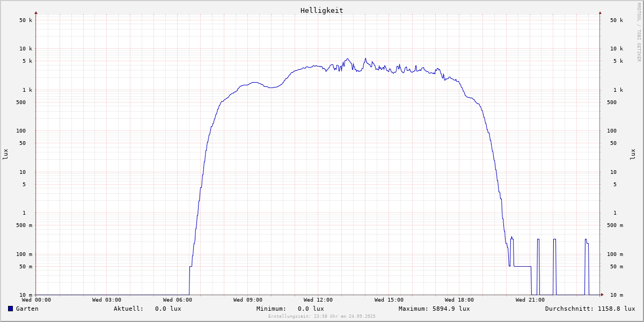Click the left axis 10 k label

pyautogui.click(x=26, y=49)
